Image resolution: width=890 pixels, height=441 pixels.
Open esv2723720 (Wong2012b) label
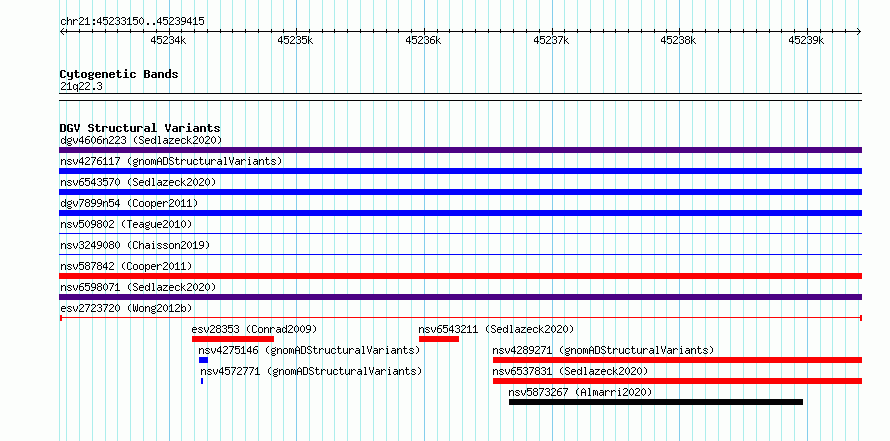127,308
